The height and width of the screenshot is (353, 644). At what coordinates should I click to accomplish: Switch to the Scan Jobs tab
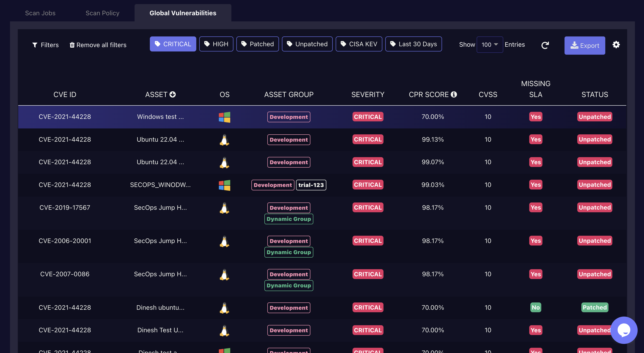pos(40,13)
